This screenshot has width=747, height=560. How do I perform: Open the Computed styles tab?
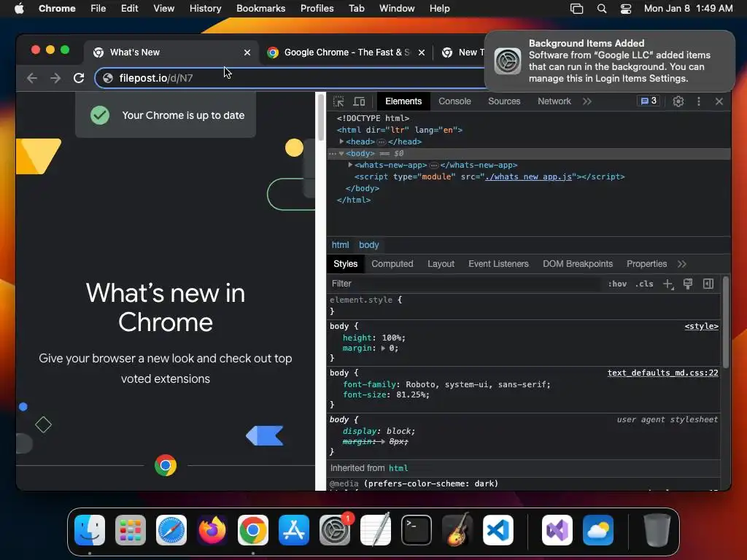pyautogui.click(x=392, y=264)
